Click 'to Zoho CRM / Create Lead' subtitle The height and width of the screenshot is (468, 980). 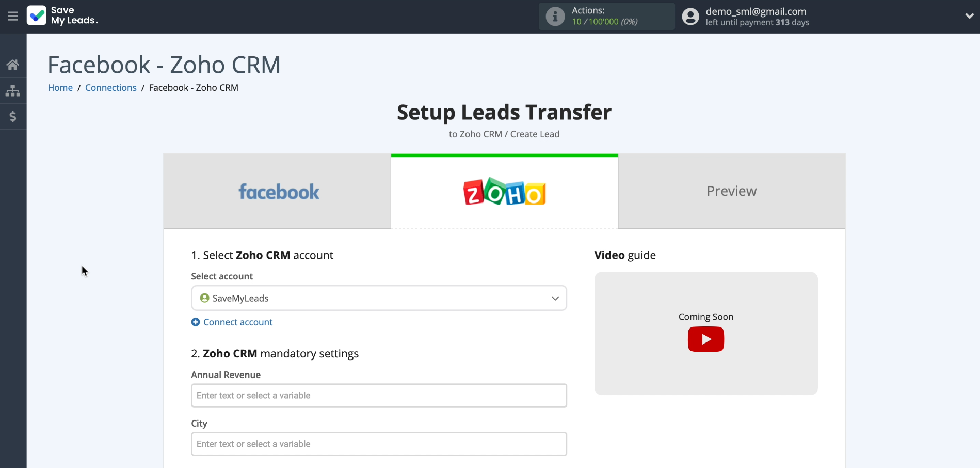click(x=504, y=134)
